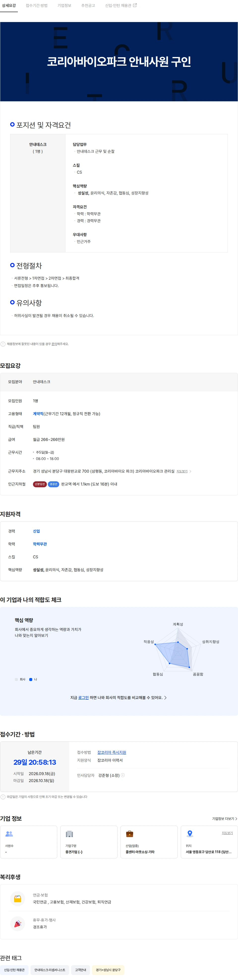Select the 신입·인턴 채용관 tag
The width and height of the screenshot is (238, 980).
(x=14, y=970)
